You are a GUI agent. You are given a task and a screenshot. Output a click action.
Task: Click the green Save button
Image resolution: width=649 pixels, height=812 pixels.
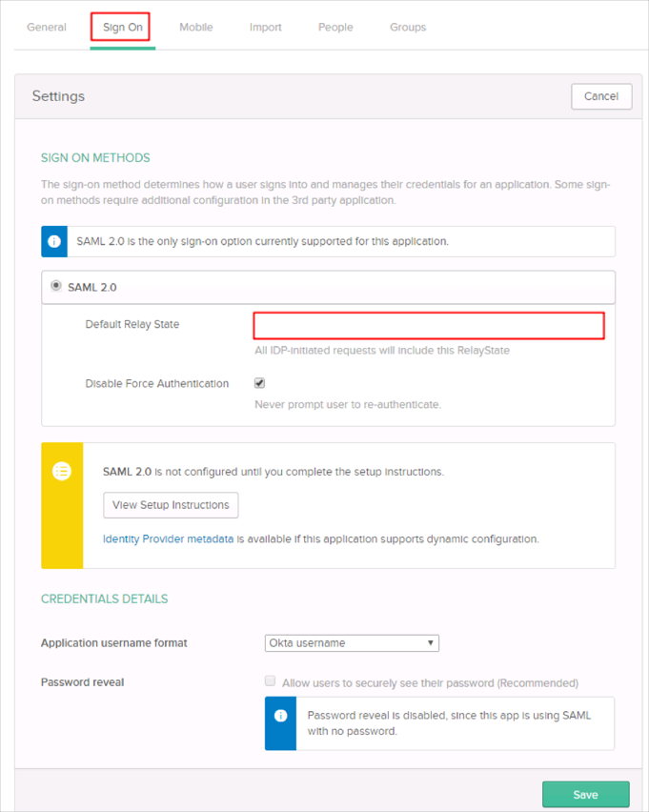585,794
